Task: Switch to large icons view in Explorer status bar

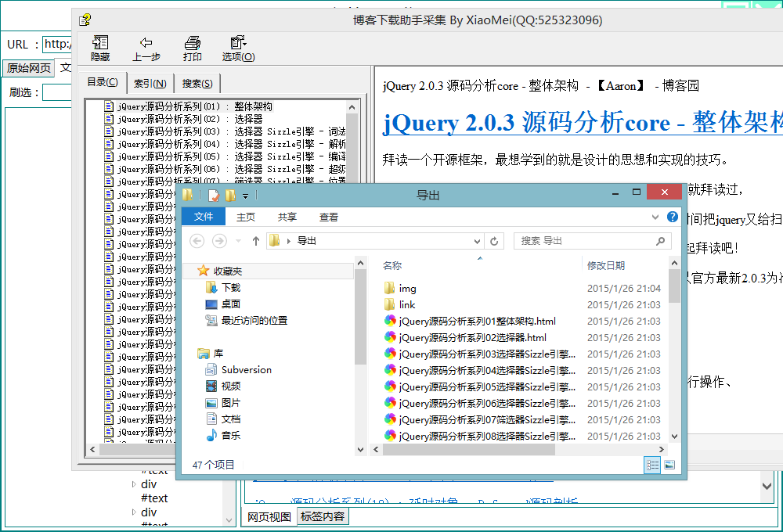Action: pyautogui.click(x=669, y=465)
